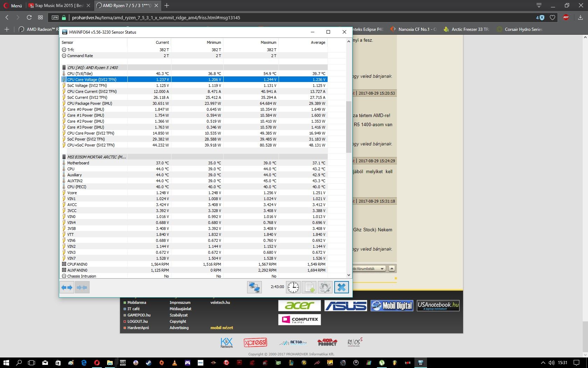Select the CPU Package Power (SMU) row
The height and width of the screenshot is (368, 588).
194,103
